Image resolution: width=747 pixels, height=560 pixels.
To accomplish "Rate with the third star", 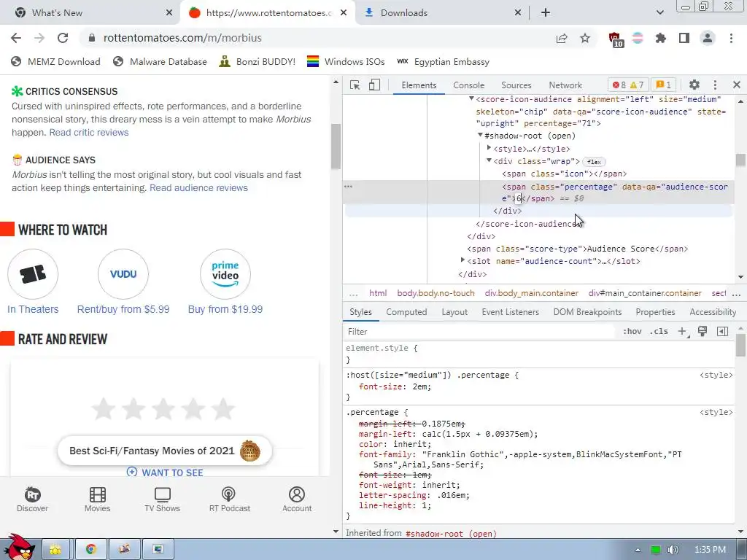I will (163, 408).
